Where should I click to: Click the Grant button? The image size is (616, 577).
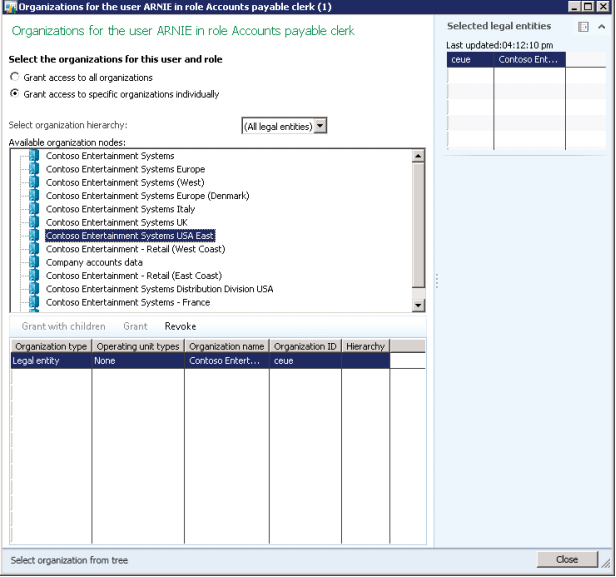click(135, 326)
